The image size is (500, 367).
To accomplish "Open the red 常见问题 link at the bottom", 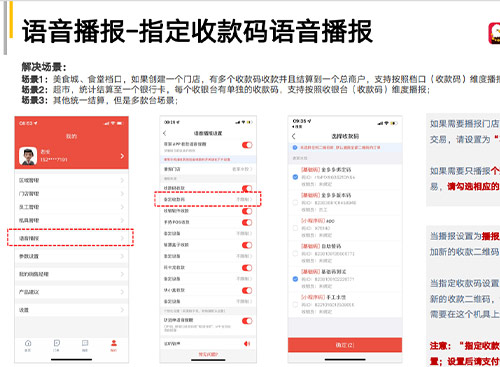I will point(208,354).
